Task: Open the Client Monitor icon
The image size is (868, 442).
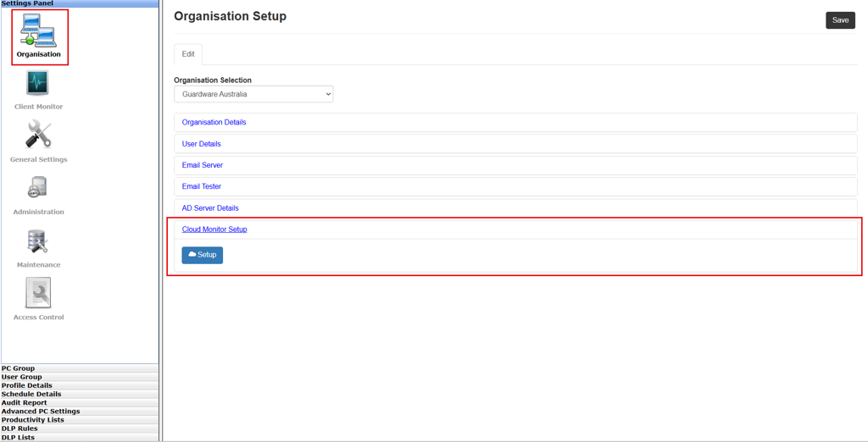Action: (x=38, y=84)
